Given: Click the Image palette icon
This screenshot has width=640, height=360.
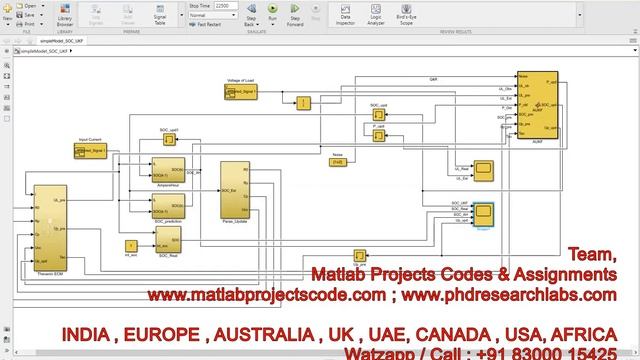Looking at the screenshot, I should [7, 97].
